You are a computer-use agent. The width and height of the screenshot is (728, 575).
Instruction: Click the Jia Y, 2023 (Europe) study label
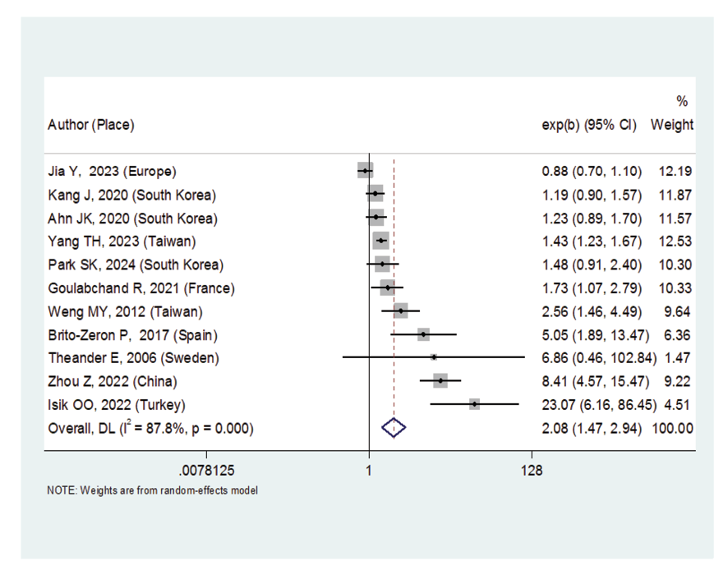tap(113, 171)
